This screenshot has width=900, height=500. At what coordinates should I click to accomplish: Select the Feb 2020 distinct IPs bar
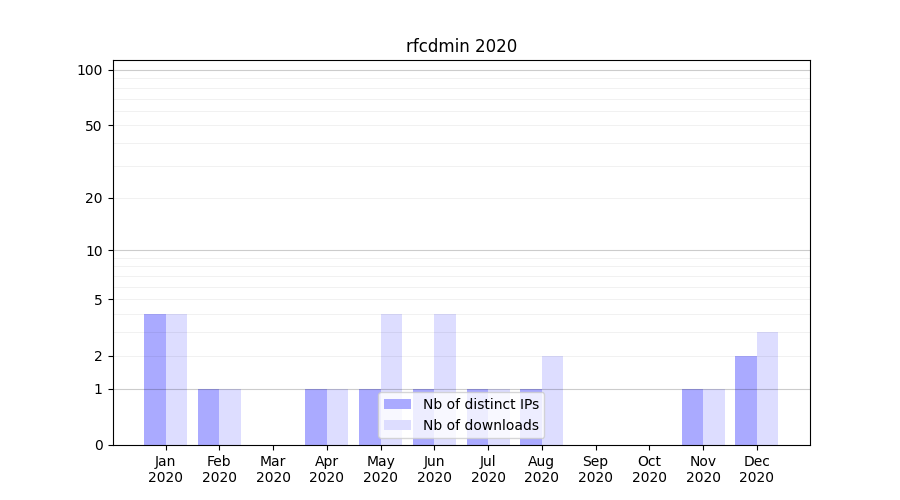pos(208,417)
